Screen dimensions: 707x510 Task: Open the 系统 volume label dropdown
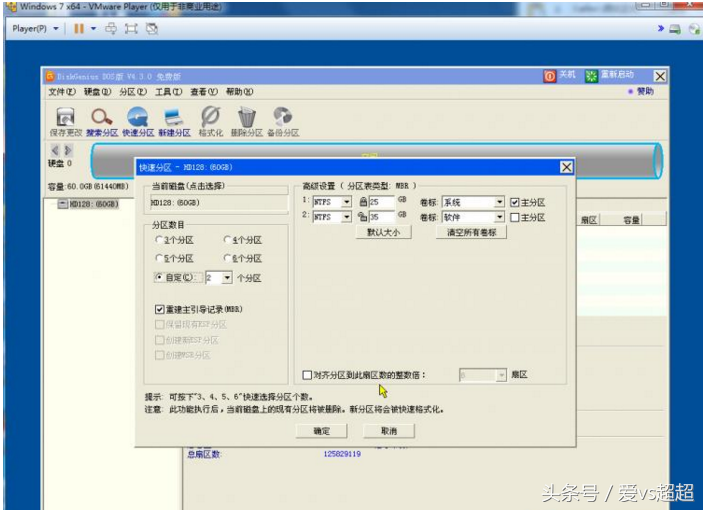(x=499, y=202)
